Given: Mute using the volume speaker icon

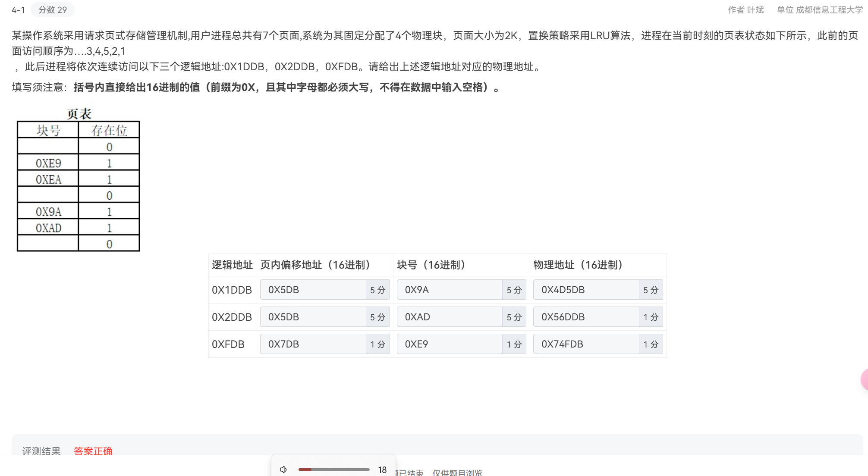Looking at the screenshot, I should point(283,470).
